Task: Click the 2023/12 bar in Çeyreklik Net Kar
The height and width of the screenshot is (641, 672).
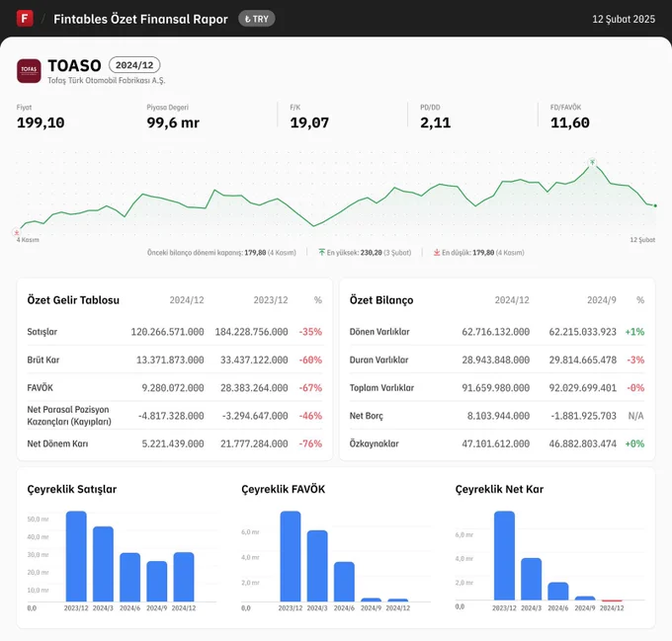Action: tap(504, 555)
